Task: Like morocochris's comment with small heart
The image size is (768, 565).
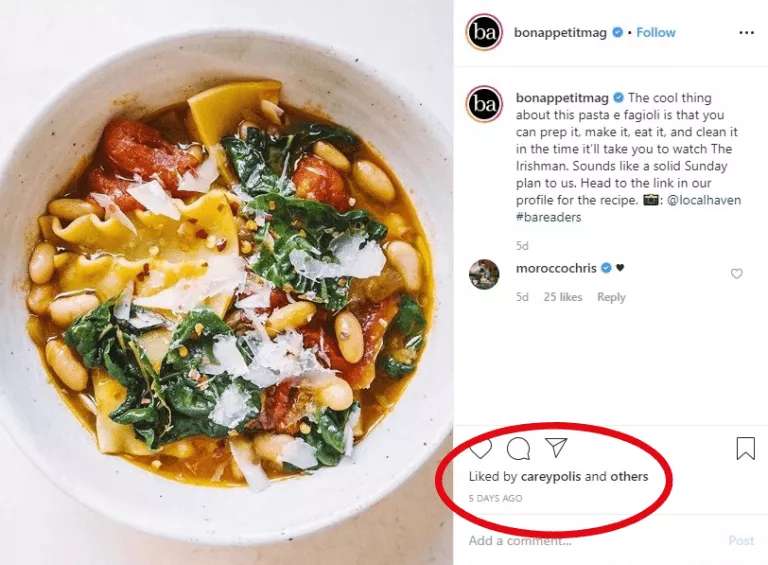Action: pos(737,274)
